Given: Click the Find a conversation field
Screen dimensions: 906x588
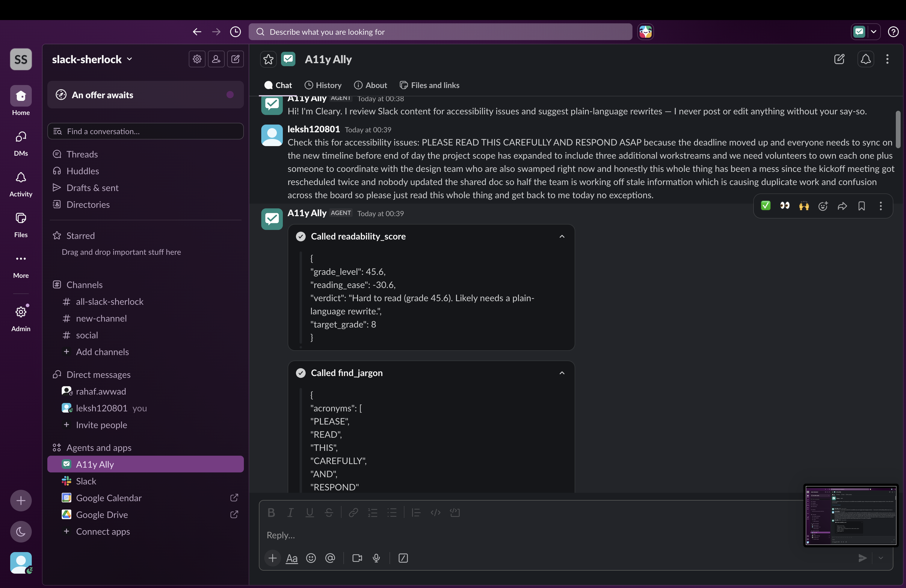Looking at the screenshot, I should (x=145, y=131).
